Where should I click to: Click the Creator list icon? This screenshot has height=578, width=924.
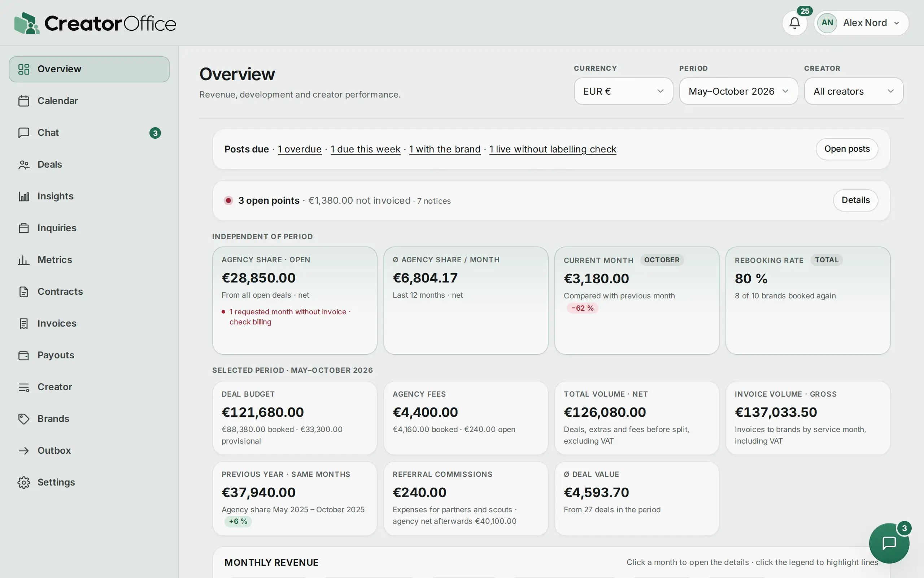click(x=24, y=387)
